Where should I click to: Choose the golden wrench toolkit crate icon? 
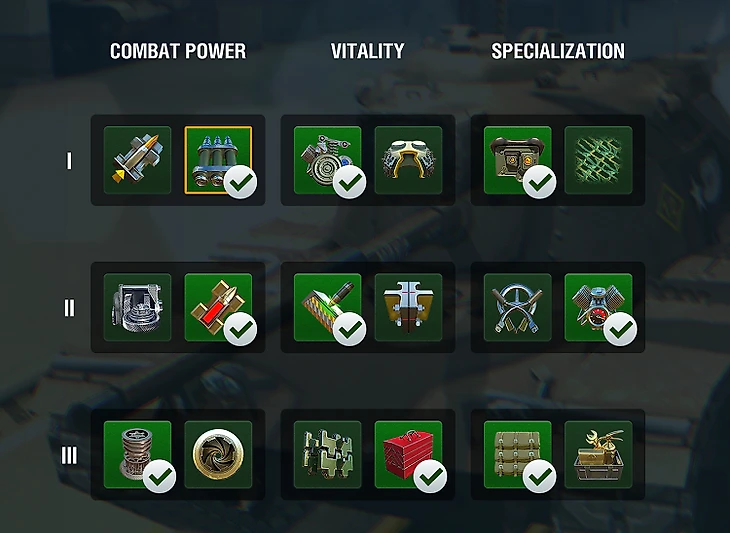599,455
